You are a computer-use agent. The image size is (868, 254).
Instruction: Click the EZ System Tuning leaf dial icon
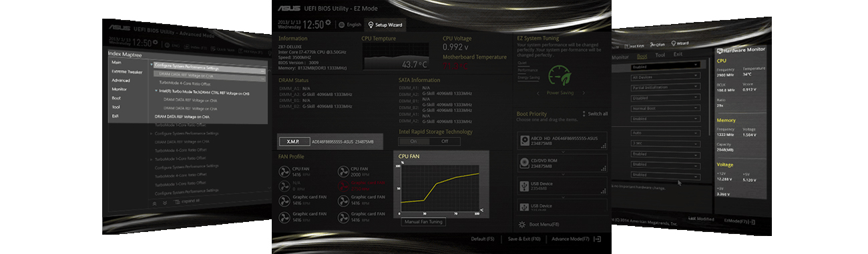[x=560, y=75]
